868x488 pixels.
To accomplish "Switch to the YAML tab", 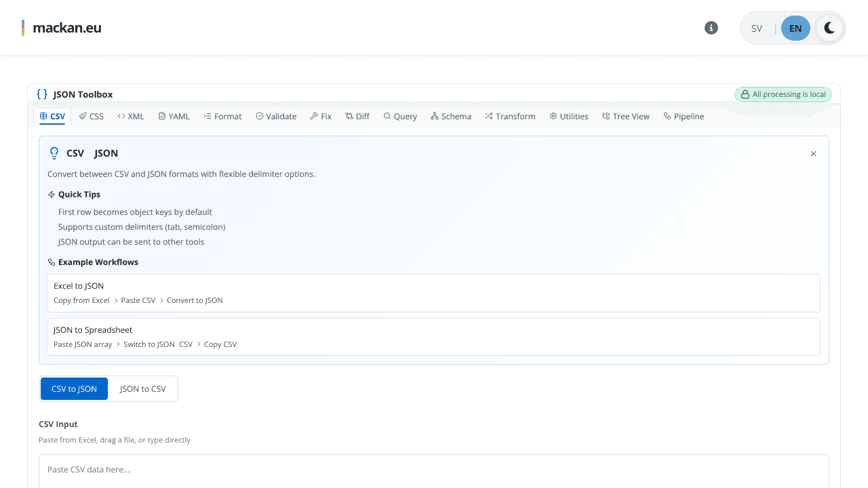I will click(x=174, y=117).
